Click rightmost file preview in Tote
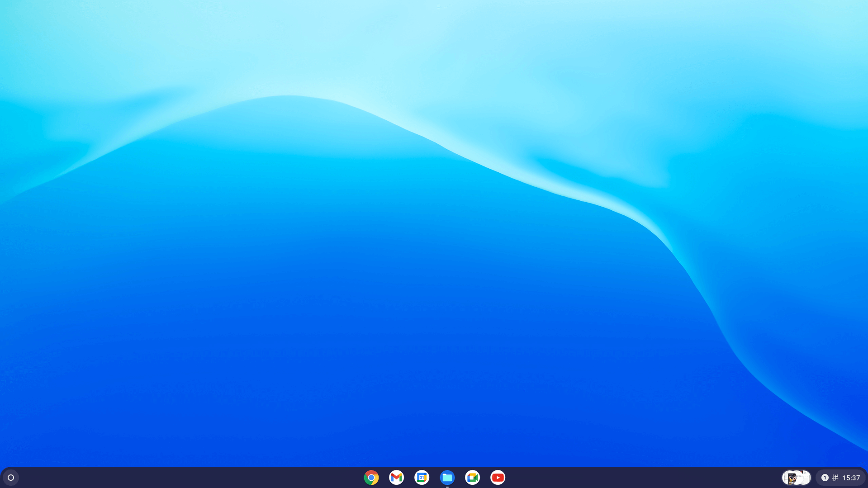868x488 pixels. [x=806, y=478]
